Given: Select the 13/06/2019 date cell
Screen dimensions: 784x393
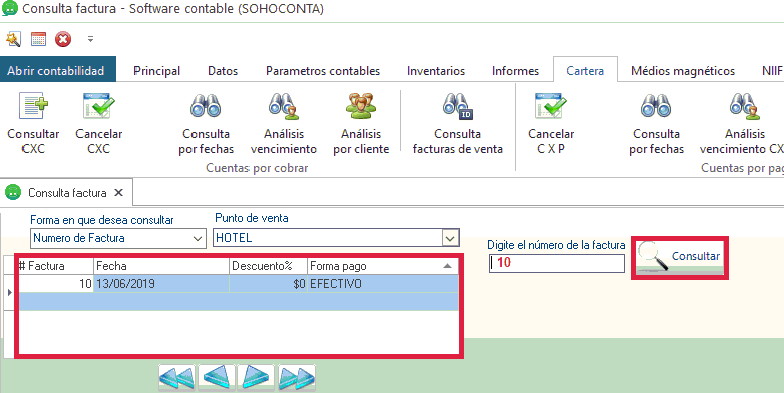Looking at the screenshot, I should tap(161, 284).
